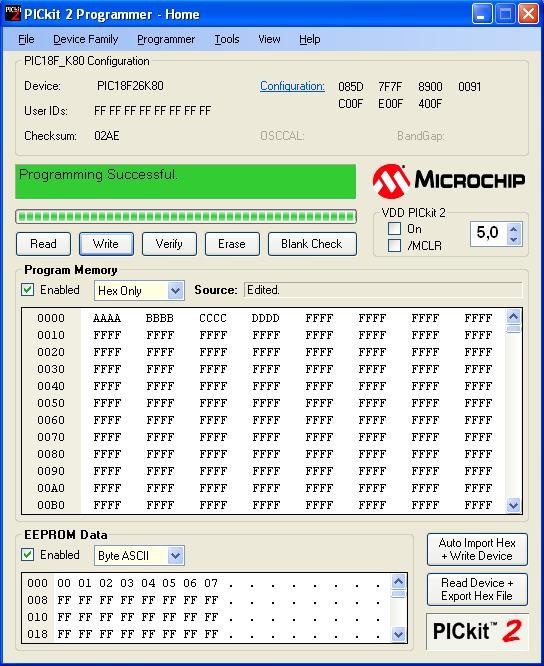
Task: Click Program Memory scrollbar up arrow
Action: [513, 316]
